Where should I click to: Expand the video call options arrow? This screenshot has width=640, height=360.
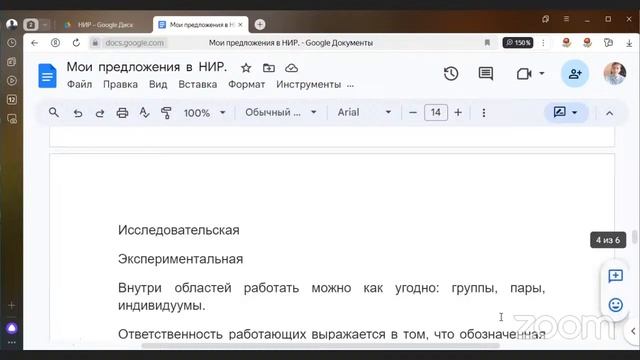click(542, 74)
